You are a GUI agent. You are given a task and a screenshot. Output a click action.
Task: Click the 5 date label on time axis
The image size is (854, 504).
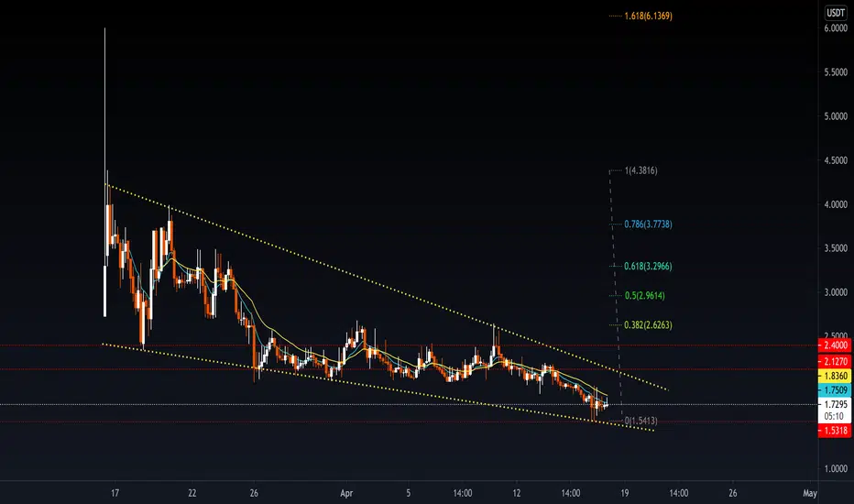[408, 493]
